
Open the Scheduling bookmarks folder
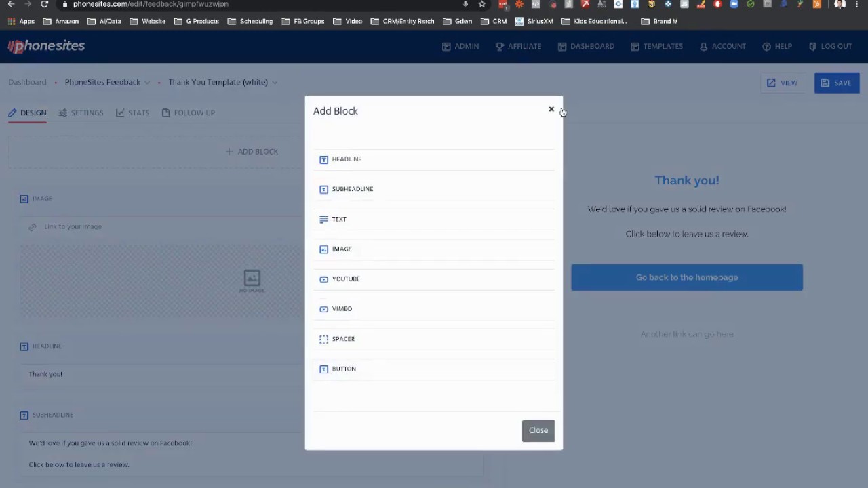pyautogui.click(x=250, y=21)
